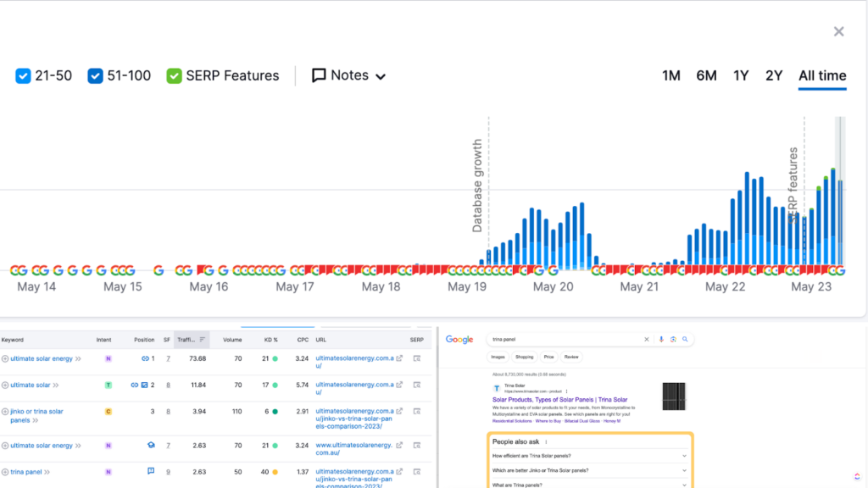Uncheck the 21-50 positions checkbox
868x488 pixels.
[24, 76]
